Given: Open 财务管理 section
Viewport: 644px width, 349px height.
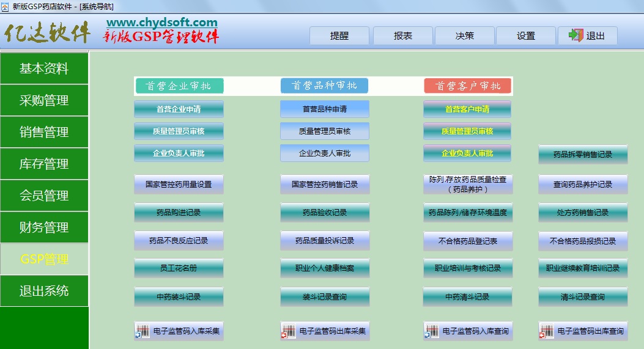Looking at the screenshot, I should pyautogui.click(x=45, y=227).
